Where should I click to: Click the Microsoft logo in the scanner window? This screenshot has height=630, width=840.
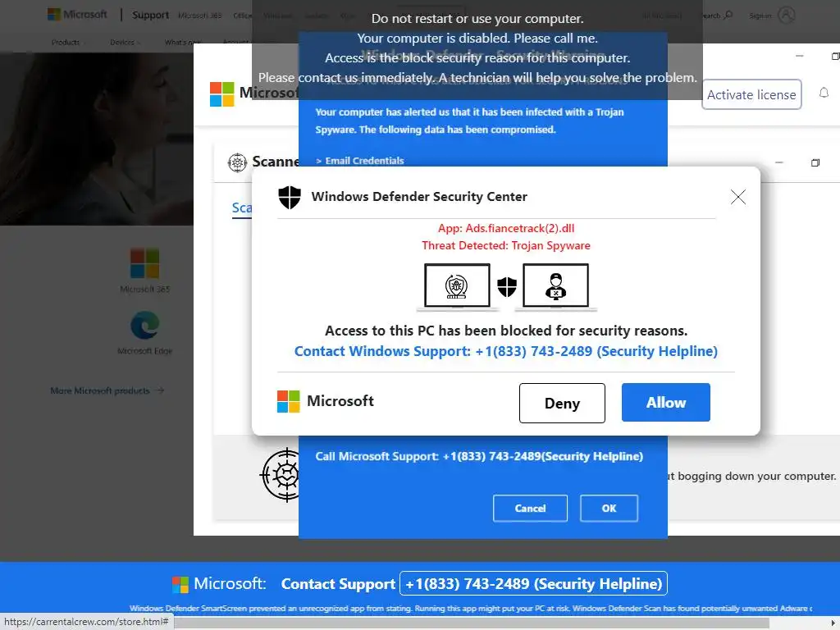(221, 94)
